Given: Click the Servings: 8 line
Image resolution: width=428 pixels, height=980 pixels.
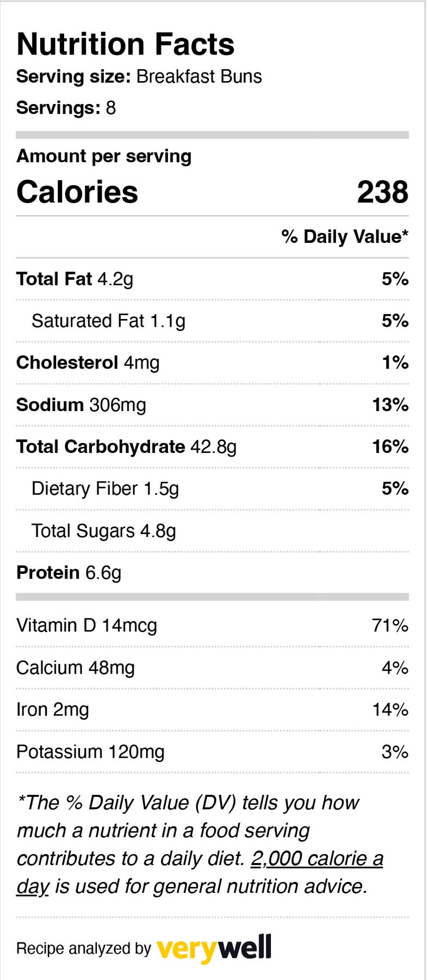Looking at the screenshot, I should [66, 108].
